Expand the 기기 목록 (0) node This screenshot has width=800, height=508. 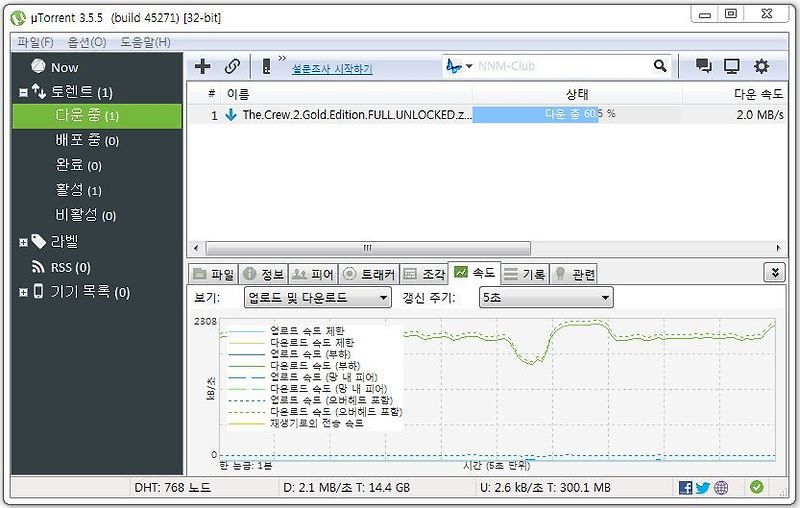pos(23,292)
